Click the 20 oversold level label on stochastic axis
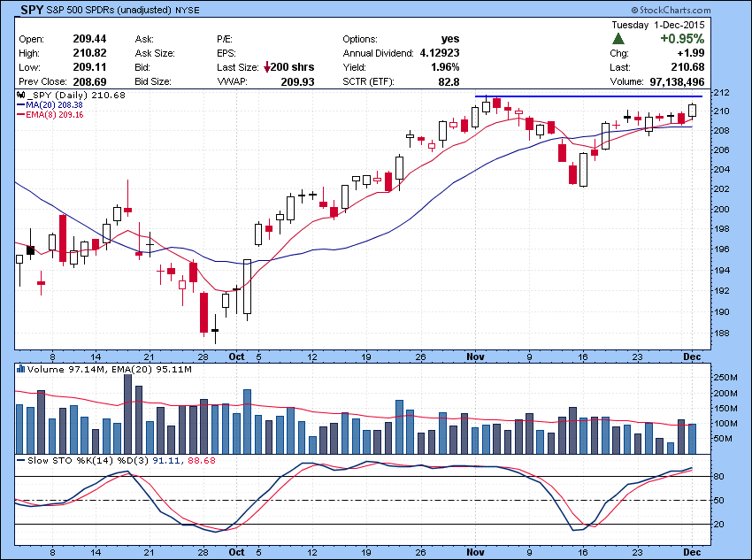The height and width of the screenshot is (560, 752). click(x=719, y=525)
